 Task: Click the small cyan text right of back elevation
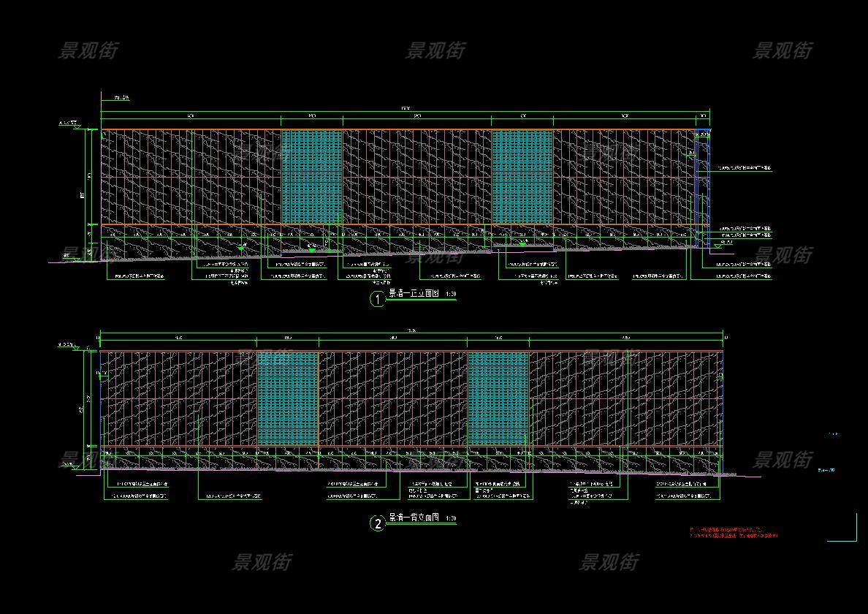coord(826,470)
